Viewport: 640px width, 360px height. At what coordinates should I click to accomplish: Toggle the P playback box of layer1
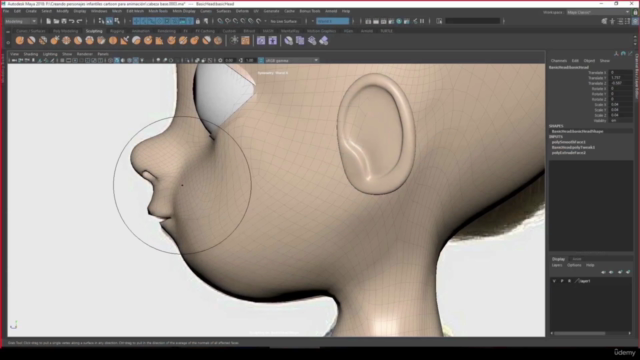click(x=562, y=281)
